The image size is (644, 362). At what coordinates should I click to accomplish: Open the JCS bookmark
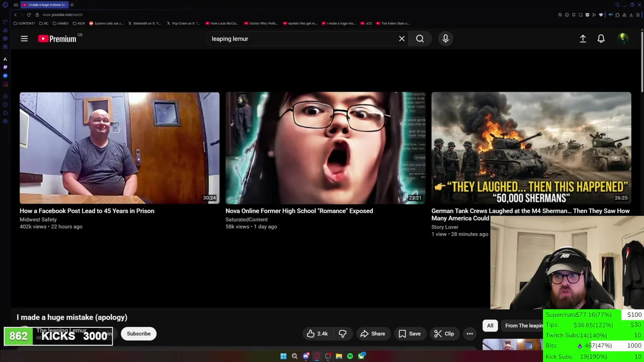point(366,23)
